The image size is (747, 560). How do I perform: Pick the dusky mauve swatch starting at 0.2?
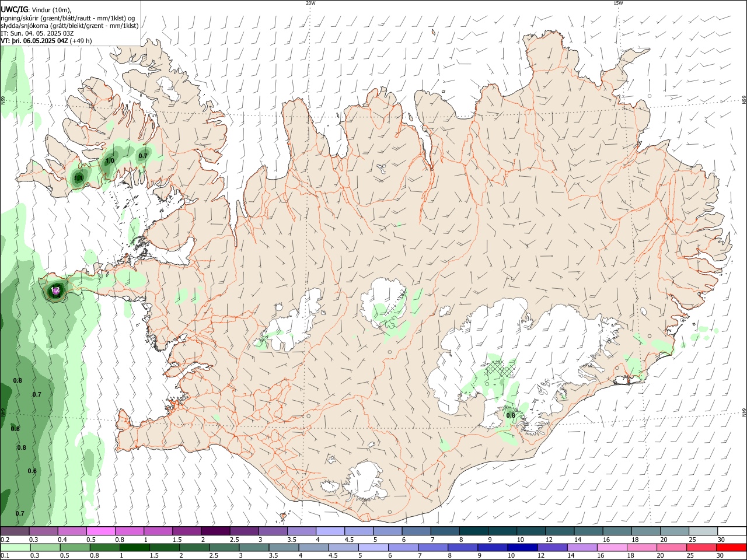pos(15,531)
